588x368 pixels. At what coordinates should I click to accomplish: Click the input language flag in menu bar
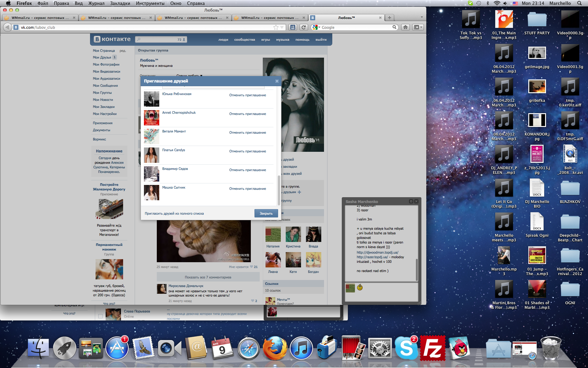point(515,3)
